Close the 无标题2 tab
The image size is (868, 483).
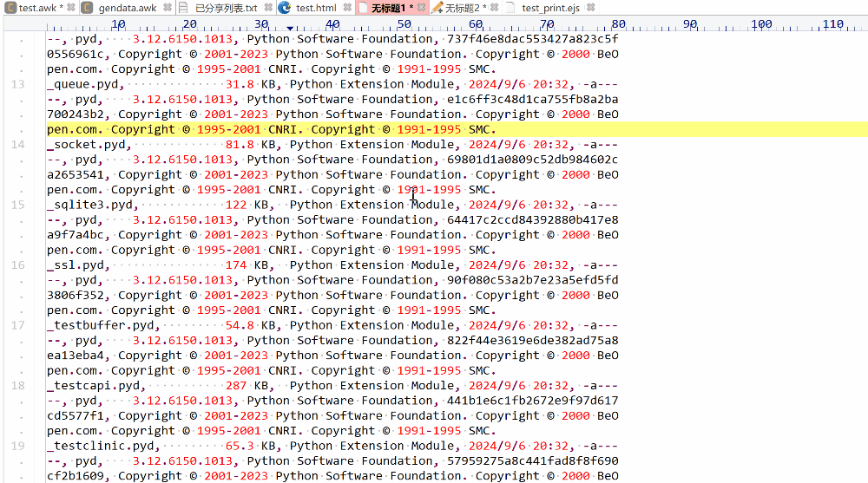495,8
